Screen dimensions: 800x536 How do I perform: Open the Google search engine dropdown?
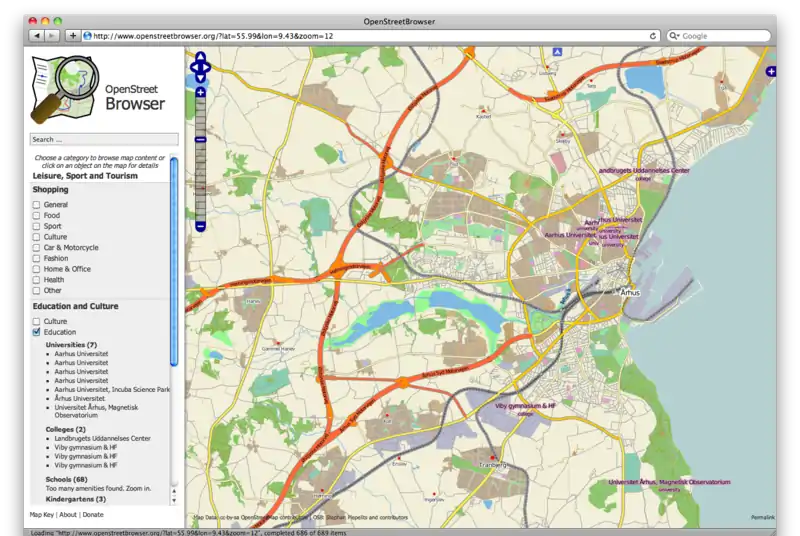(675, 36)
